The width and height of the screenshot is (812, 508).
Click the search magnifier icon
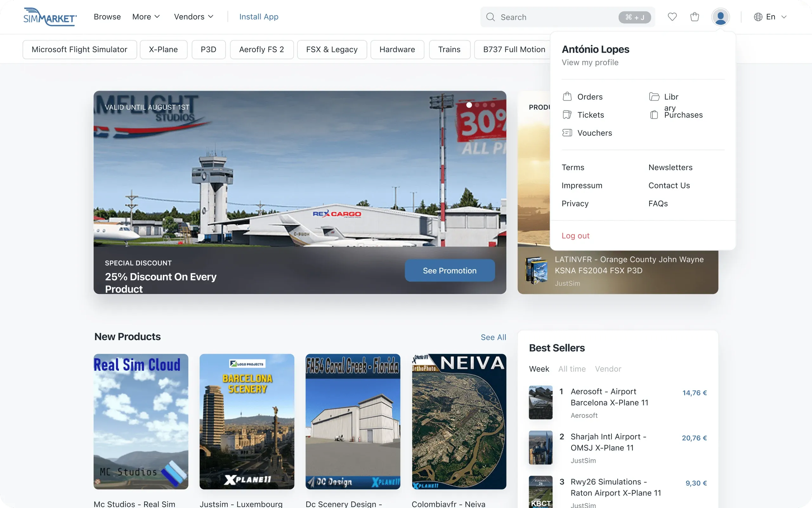coord(490,17)
